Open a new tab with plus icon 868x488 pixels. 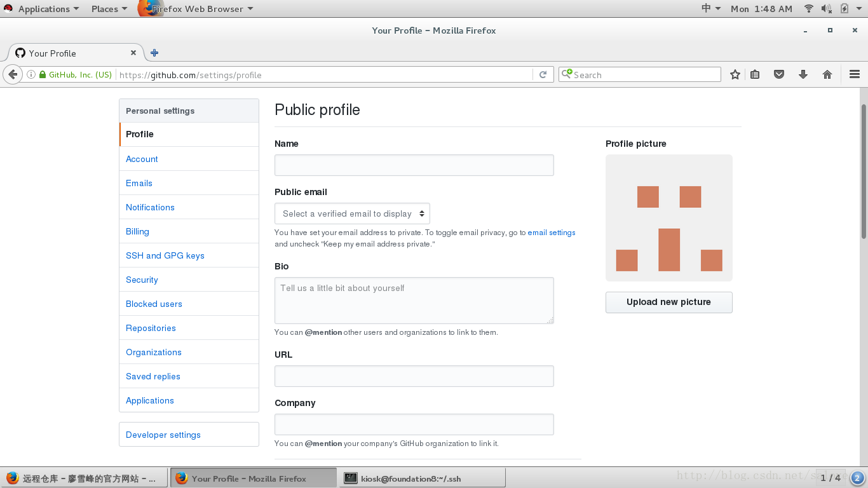click(x=154, y=53)
